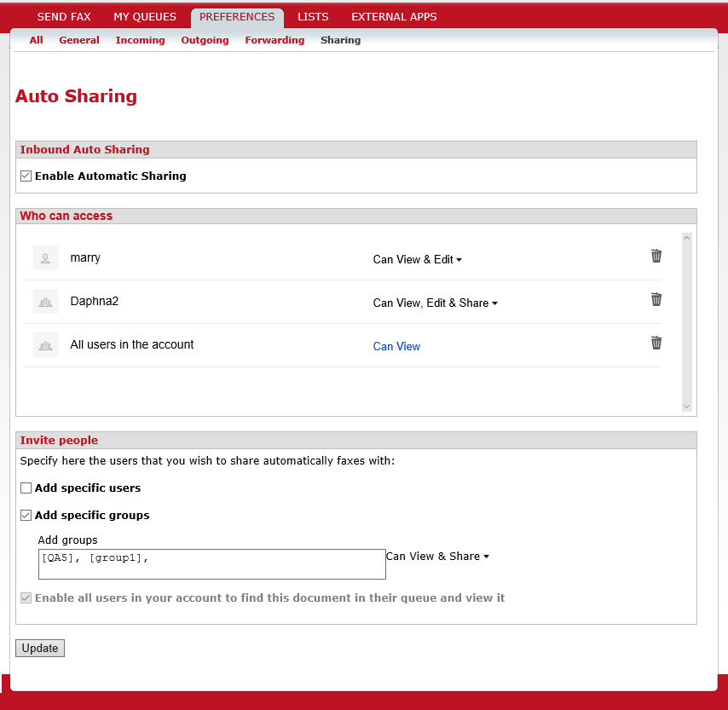728x710 pixels.
Task: Delete marry's access with trash icon
Action: (x=656, y=256)
